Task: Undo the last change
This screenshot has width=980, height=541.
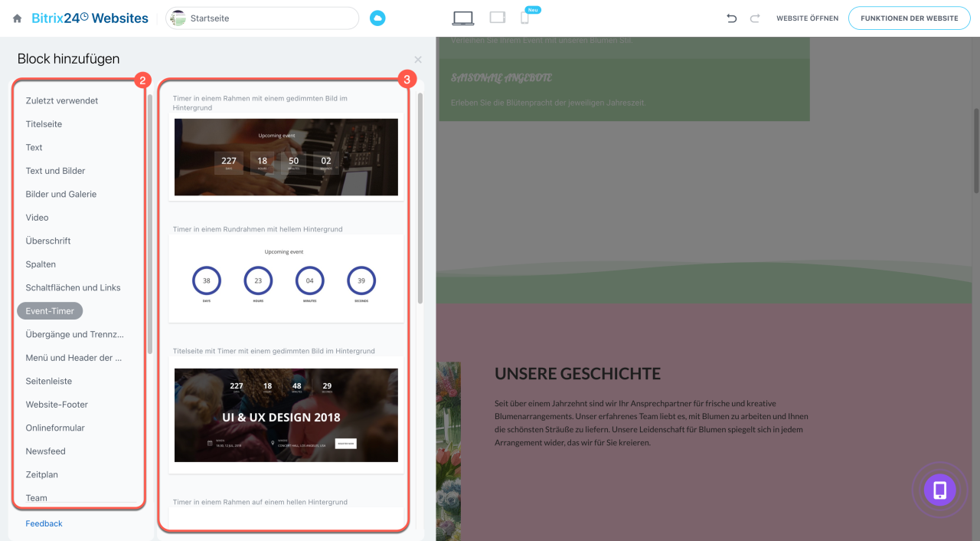Action: tap(732, 18)
